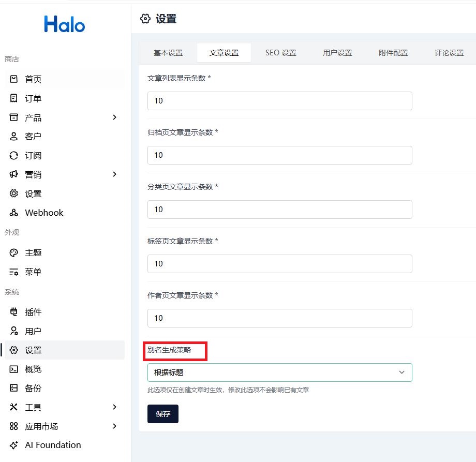Click the 归档页文章显示条数 input field

point(279,155)
